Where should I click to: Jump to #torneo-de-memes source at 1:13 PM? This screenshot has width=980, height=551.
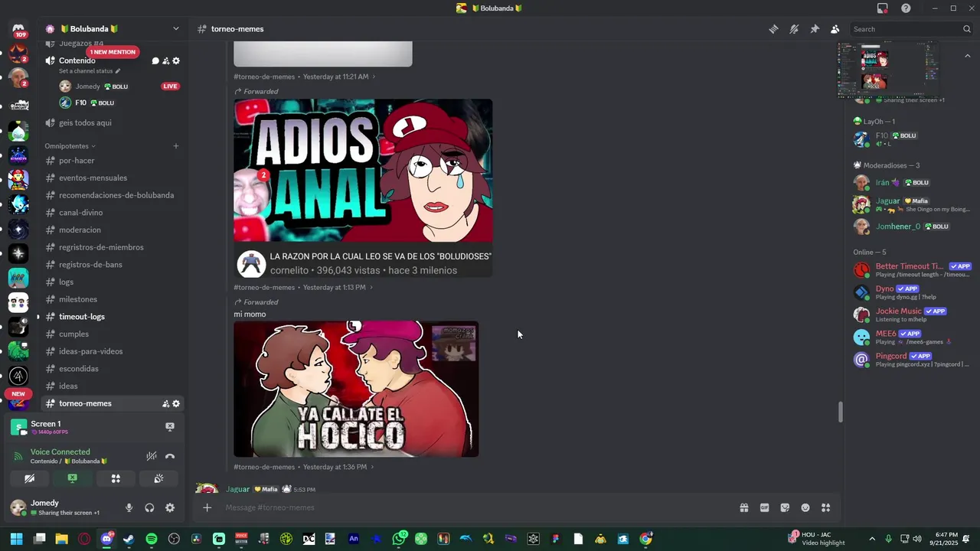pyautogui.click(x=264, y=288)
